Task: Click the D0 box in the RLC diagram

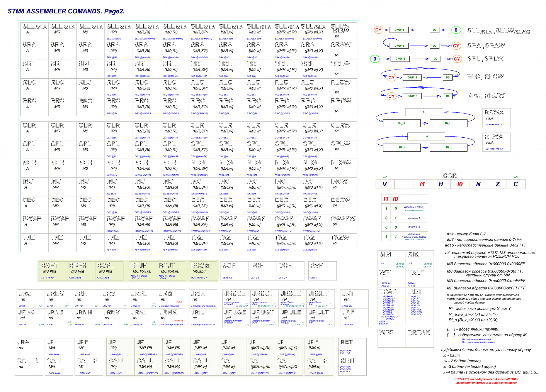Action: click(447, 78)
